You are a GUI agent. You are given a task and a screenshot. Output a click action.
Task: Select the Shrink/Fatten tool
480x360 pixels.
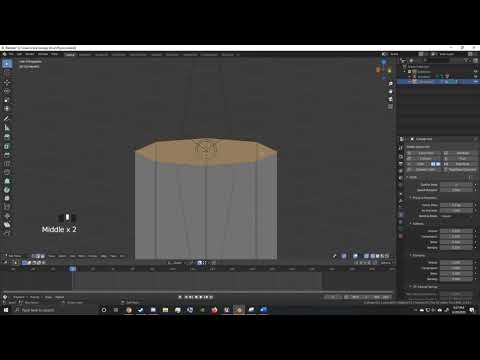pos(7,216)
